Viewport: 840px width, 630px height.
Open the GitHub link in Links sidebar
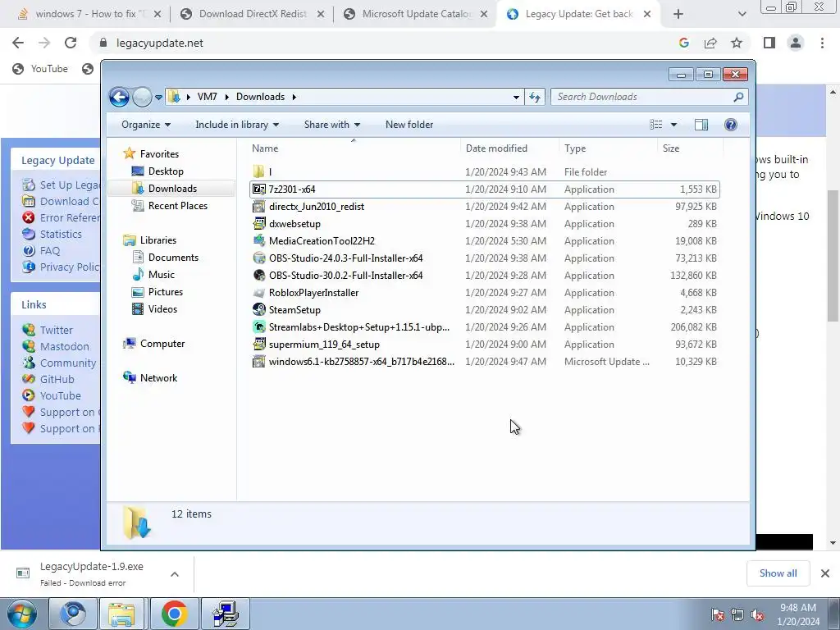coord(57,379)
